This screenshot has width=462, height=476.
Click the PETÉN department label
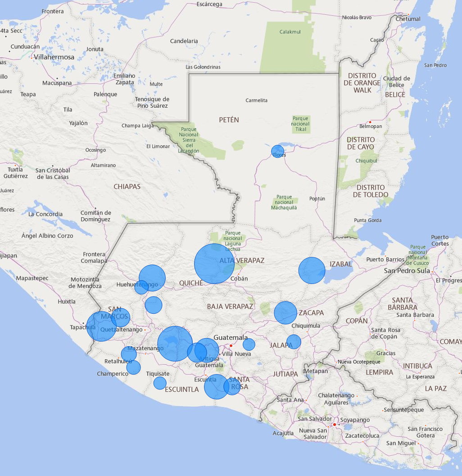(229, 120)
